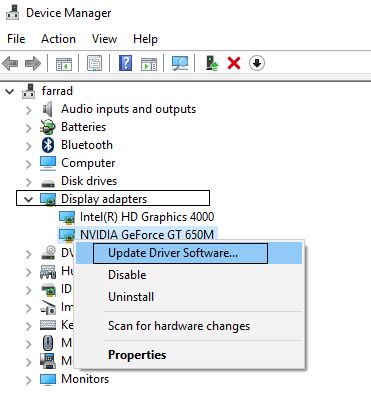Screen dimensions: 371x399
Task: Choose Uninstall in the context menu
Action: coord(189,297)
